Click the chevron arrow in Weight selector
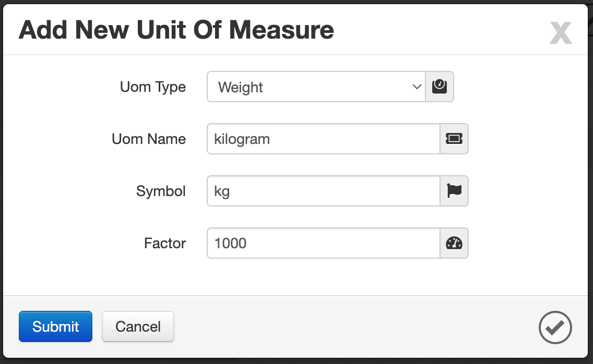The width and height of the screenshot is (593, 364). click(x=417, y=87)
